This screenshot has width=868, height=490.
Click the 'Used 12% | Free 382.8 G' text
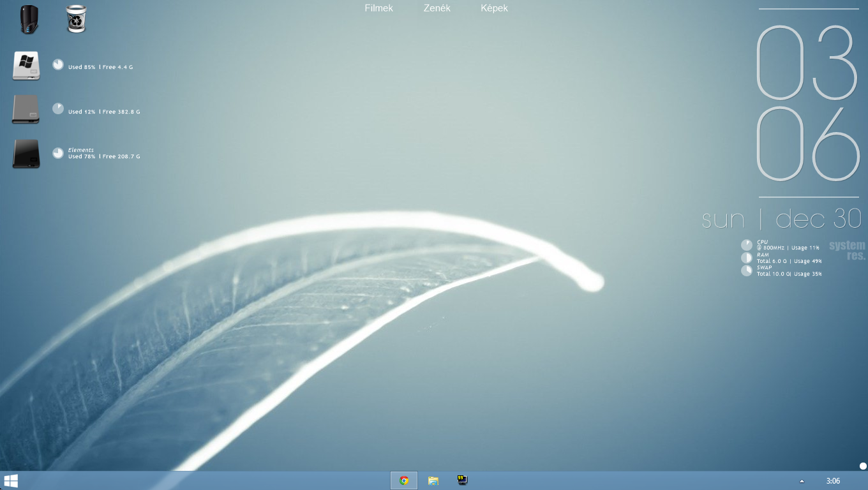tap(104, 112)
